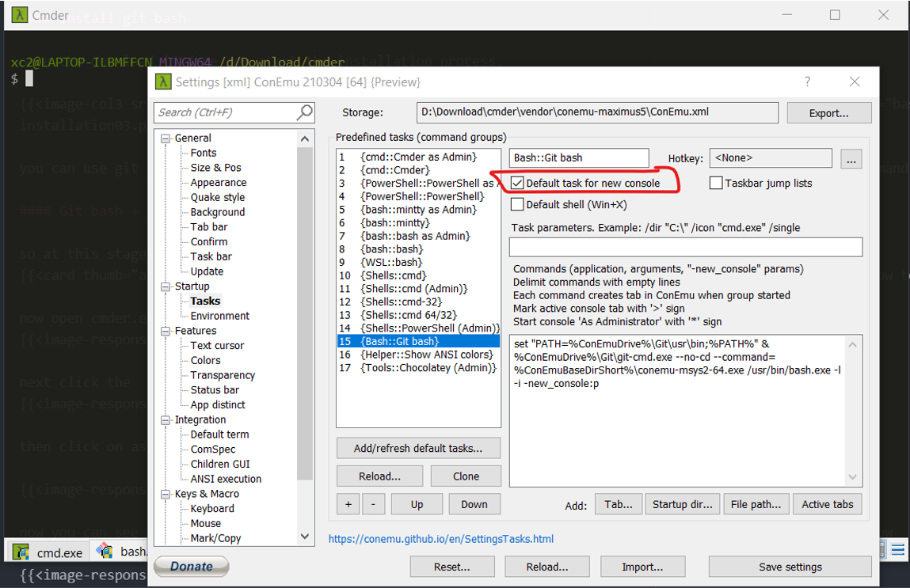Select task {bash::mintty}
Image resolution: width=910 pixels, height=588 pixels.
coord(418,222)
